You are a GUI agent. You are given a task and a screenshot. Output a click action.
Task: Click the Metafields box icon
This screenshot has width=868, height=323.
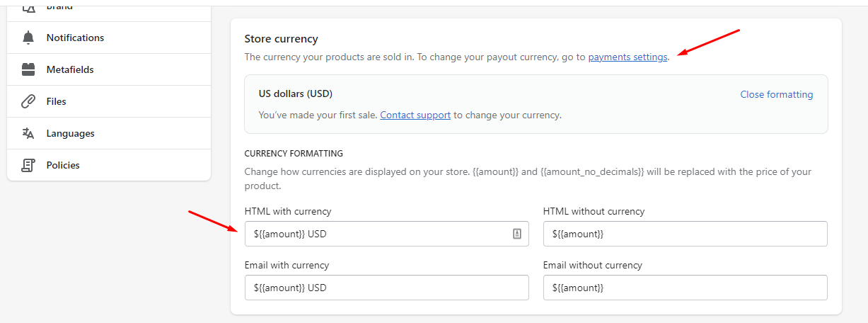28,69
